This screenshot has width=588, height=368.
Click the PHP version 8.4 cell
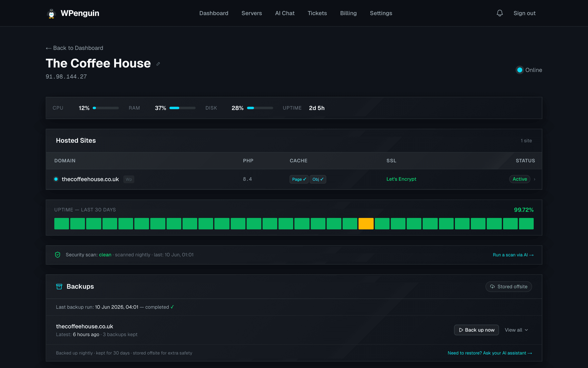247,179
